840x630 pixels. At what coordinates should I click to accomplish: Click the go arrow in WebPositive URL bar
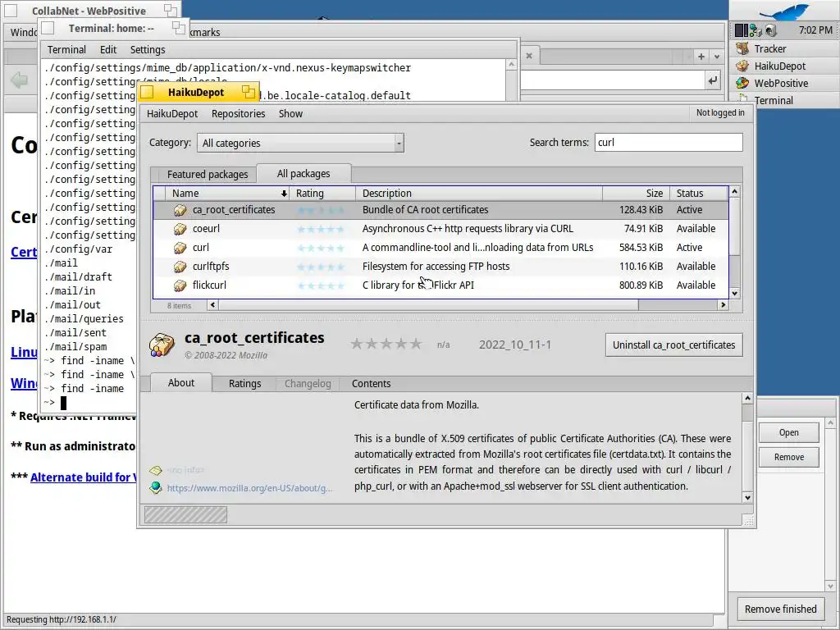[x=712, y=80]
